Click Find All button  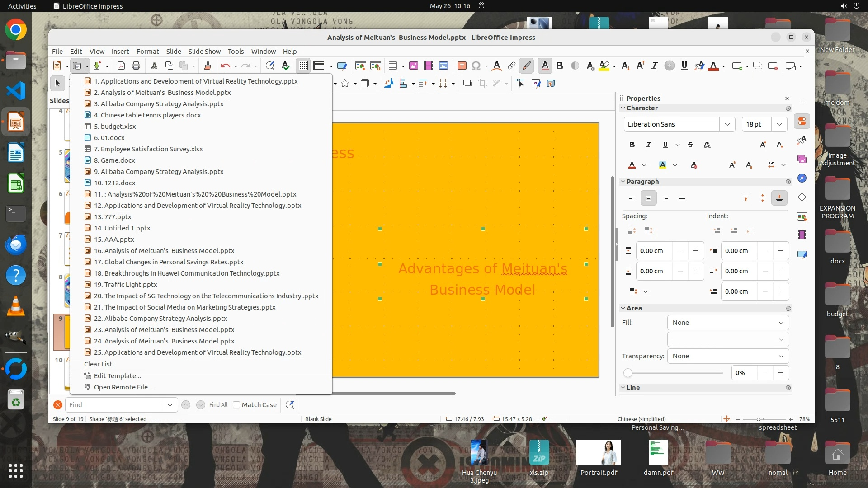point(218,405)
